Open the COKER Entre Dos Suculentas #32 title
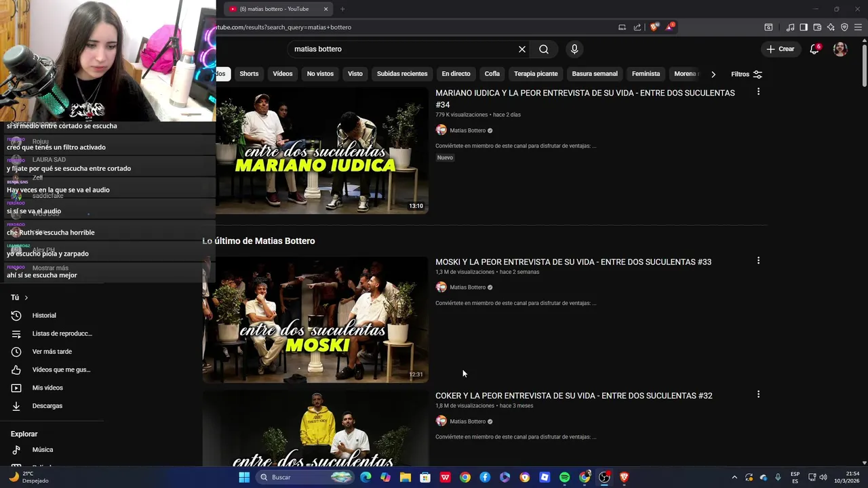Image resolution: width=868 pixels, height=488 pixels. click(574, 396)
